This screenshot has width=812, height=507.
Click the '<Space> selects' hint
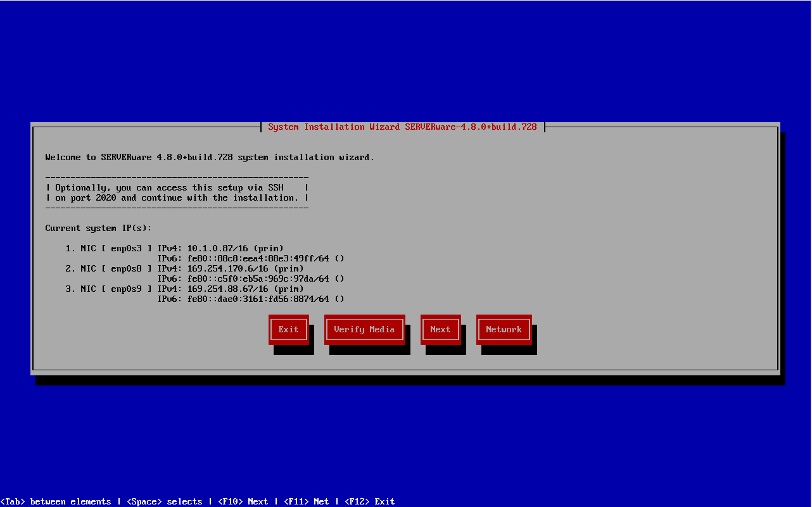click(x=165, y=501)
